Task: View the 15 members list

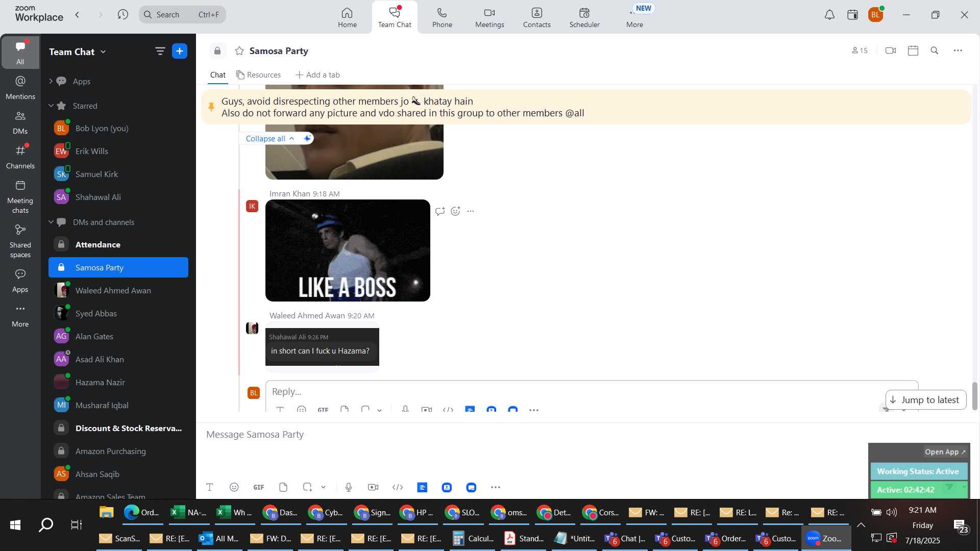Action: (x=860, y=51)
